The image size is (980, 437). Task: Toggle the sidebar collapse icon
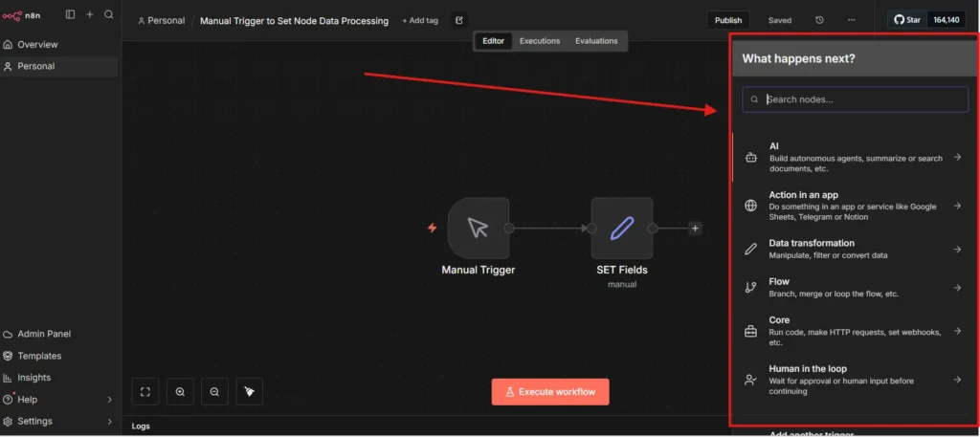[x=70, y=14]
